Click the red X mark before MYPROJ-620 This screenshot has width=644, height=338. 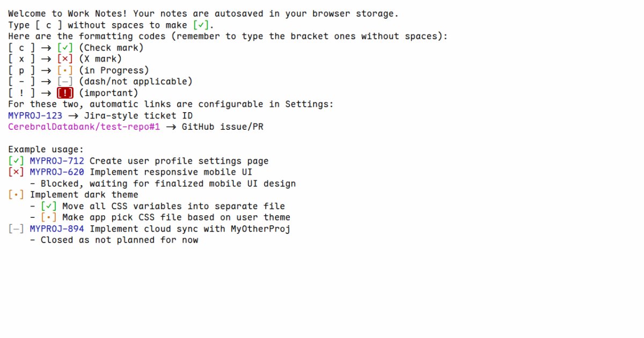point(16,172)
